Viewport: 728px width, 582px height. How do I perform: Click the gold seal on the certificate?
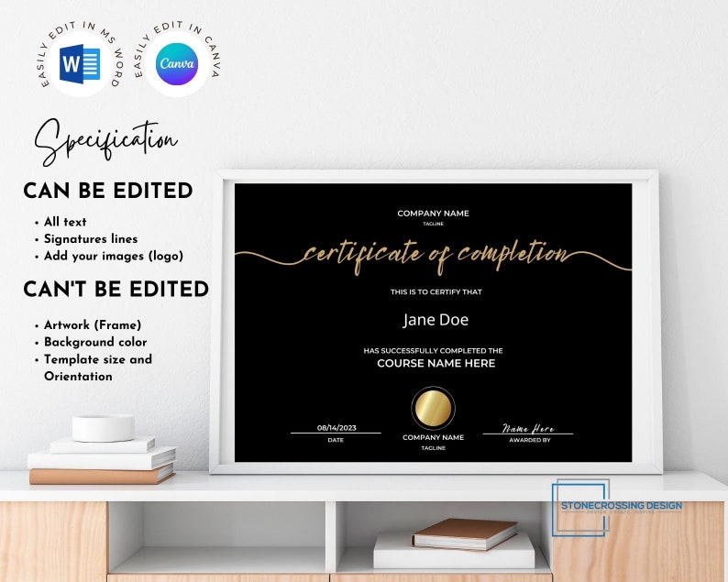click(433, 408)
